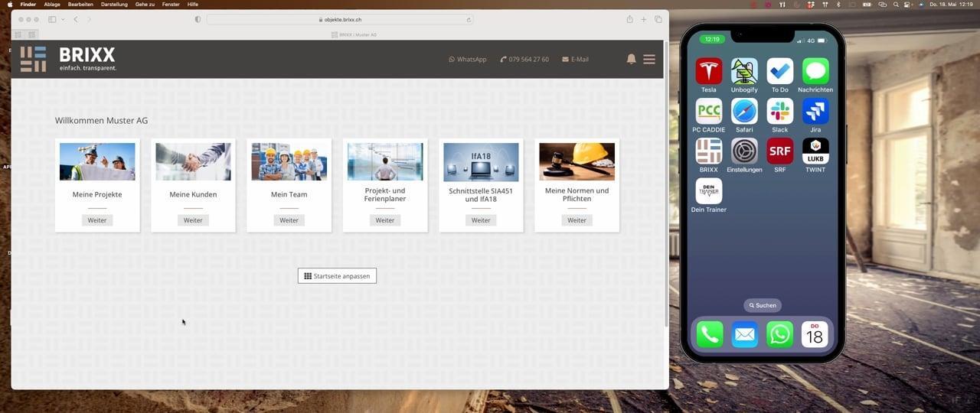
Task: Click the E-Mail link in the header
Action: (x=575, y=59)
